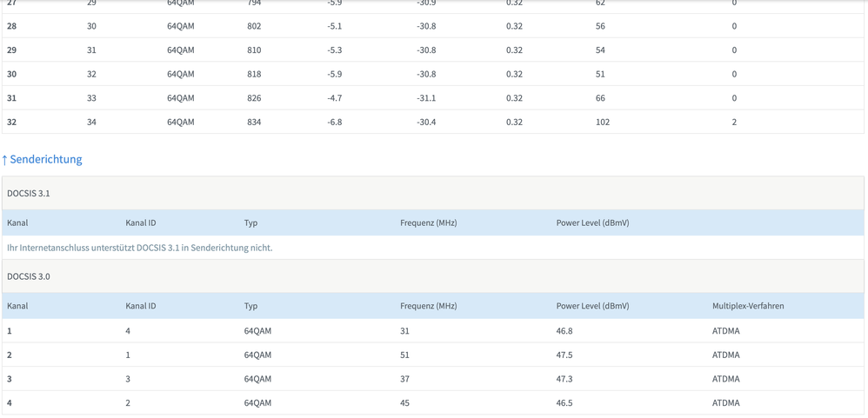This screenshot has height=418, width=868.
Task: Click the 834 frequency value
Action: [254, 123]
